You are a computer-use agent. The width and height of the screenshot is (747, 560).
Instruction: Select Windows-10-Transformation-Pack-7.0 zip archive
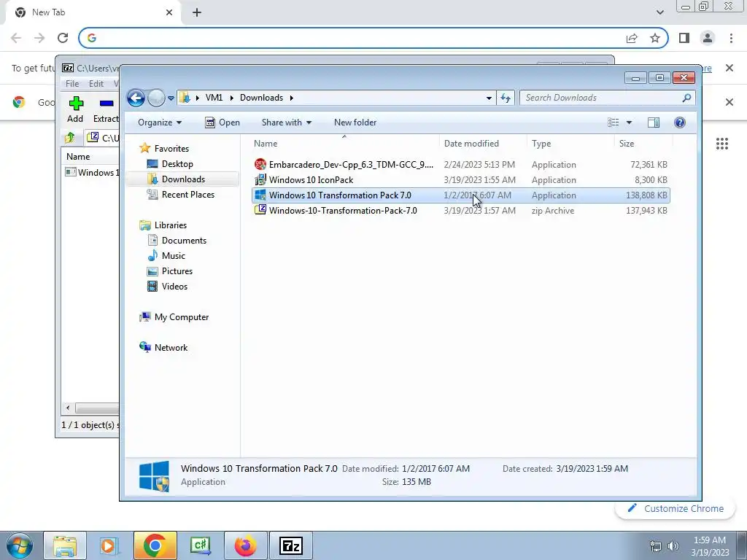pos(460,211)
